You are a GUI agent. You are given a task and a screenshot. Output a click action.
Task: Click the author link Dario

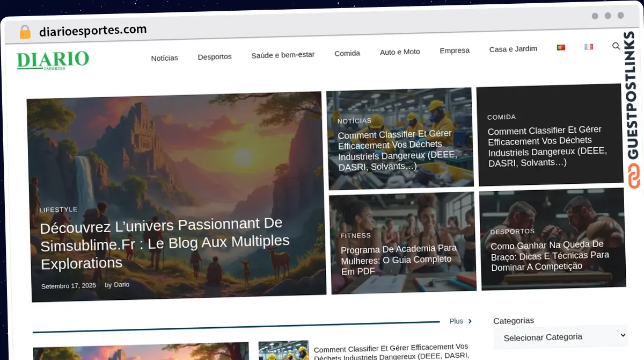(x=121, y=284)
